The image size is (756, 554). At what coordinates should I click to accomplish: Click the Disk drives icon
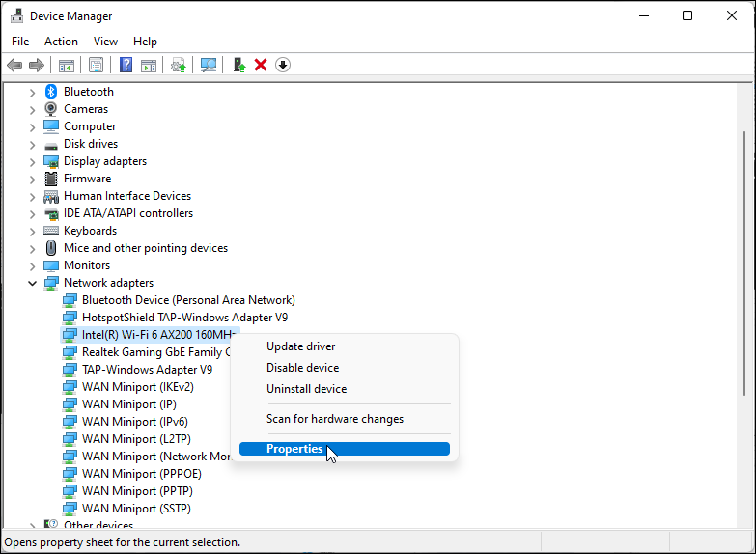click(51, 145)
